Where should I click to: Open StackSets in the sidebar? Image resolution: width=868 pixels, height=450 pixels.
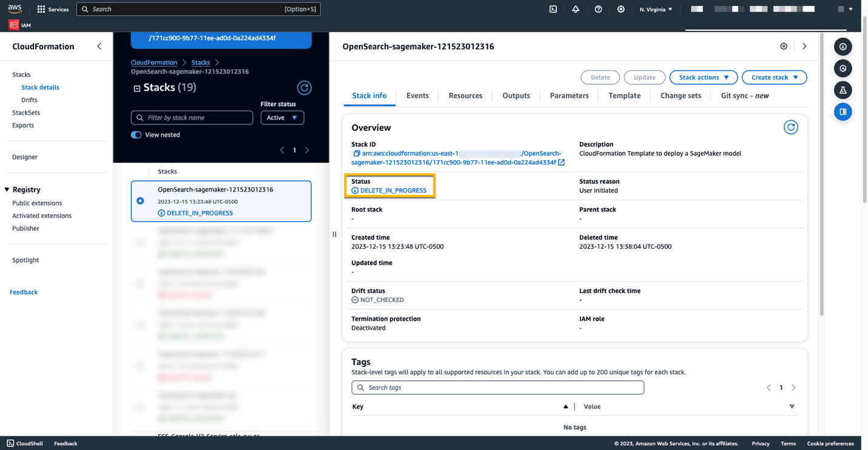[26, 113]
